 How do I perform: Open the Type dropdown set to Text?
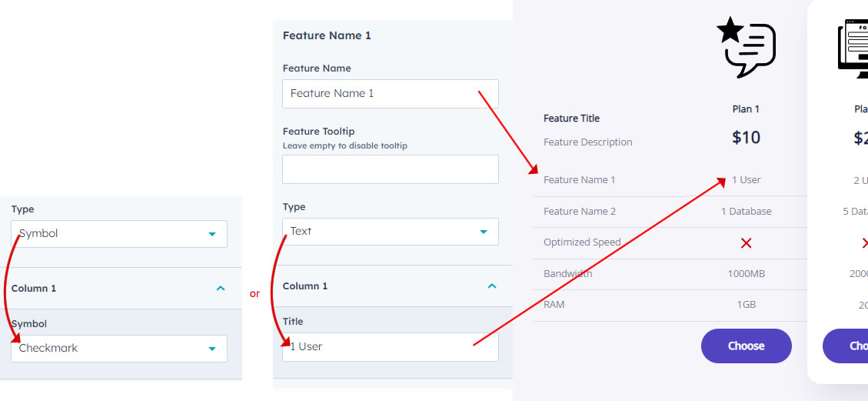tap(390, 232)
